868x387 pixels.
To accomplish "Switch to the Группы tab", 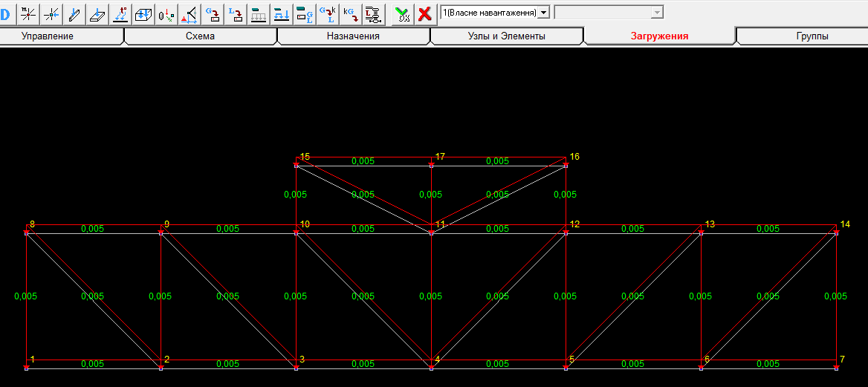I will [812, 36].
